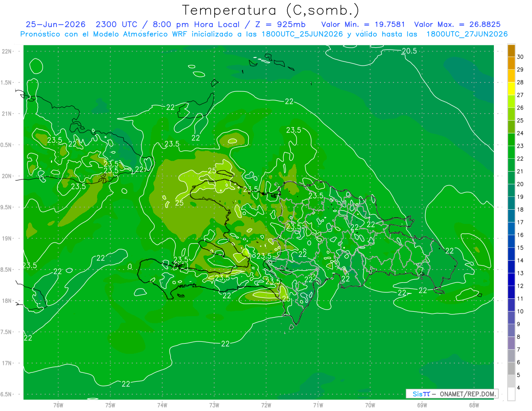Image resolution: width=532 pixels, height=411 pixels.
Task: Click the '75W' longitude axis label
Action: coord(110,405)
